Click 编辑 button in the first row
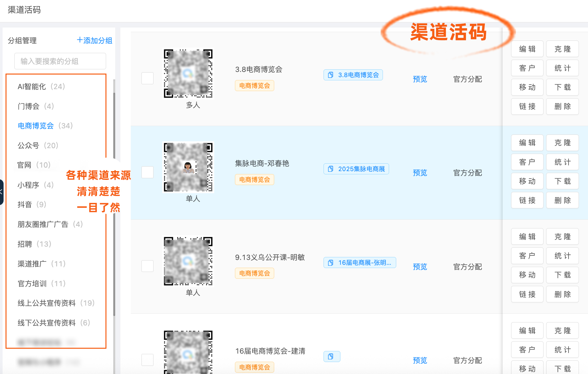Screen dimensions: 588x374 527,49
